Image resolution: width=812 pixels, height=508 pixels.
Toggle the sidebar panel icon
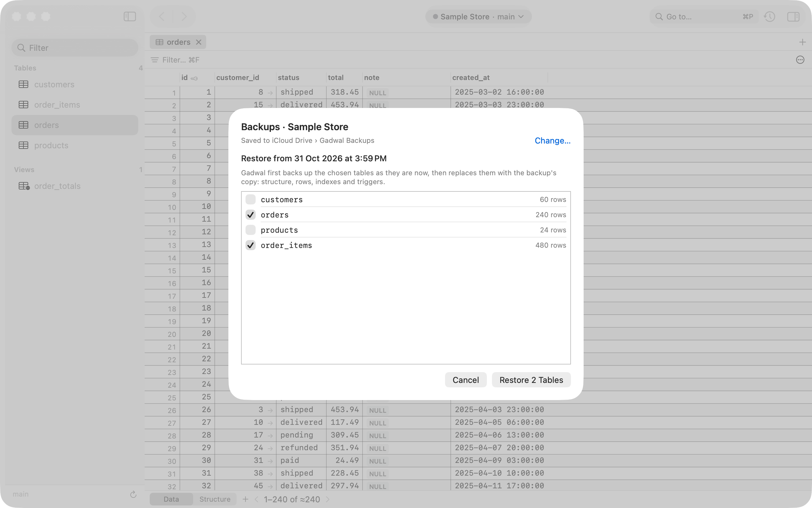129,17
